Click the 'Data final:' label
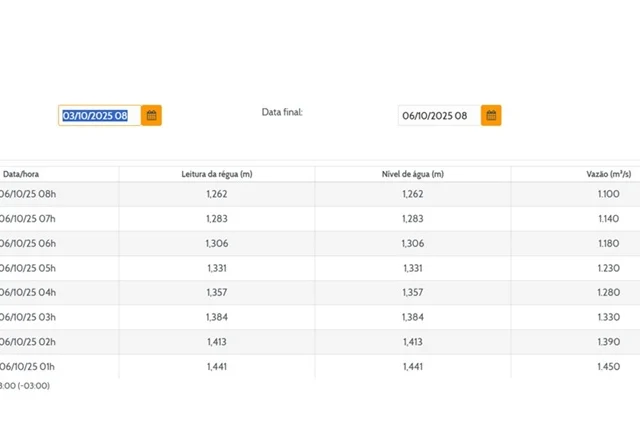Image resolution: width=640 pixels, height=447 pixels. pyautogui.click(x=282, y=112)
